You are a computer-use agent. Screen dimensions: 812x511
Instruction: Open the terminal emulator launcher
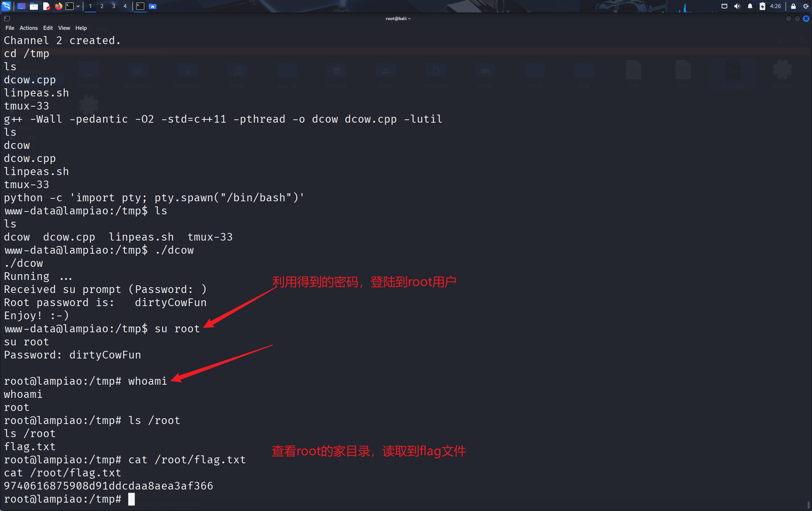(x=69, y=6)
